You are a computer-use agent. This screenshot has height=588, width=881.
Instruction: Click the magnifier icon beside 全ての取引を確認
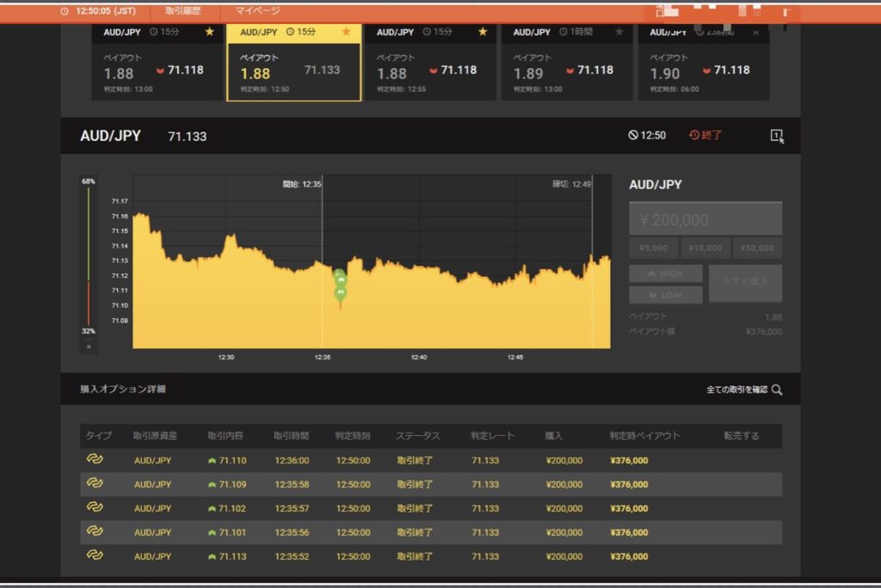pyautogui.click(x=777, y=389)
